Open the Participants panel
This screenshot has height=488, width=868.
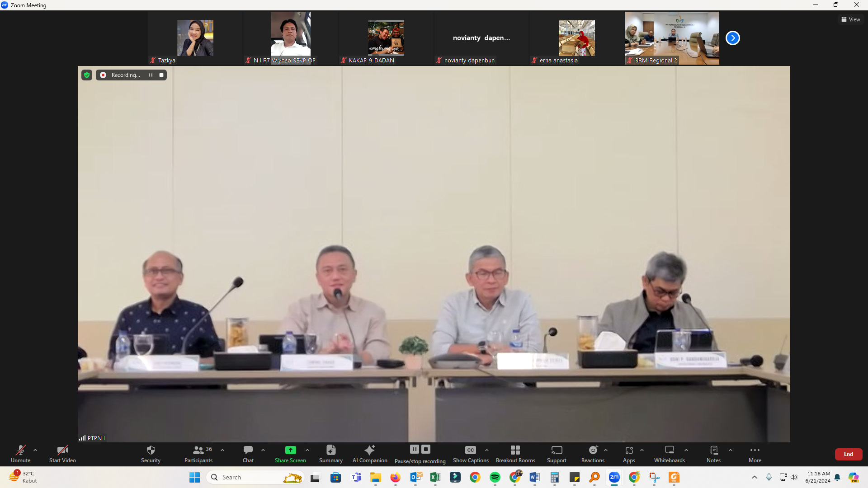(198, 450)
